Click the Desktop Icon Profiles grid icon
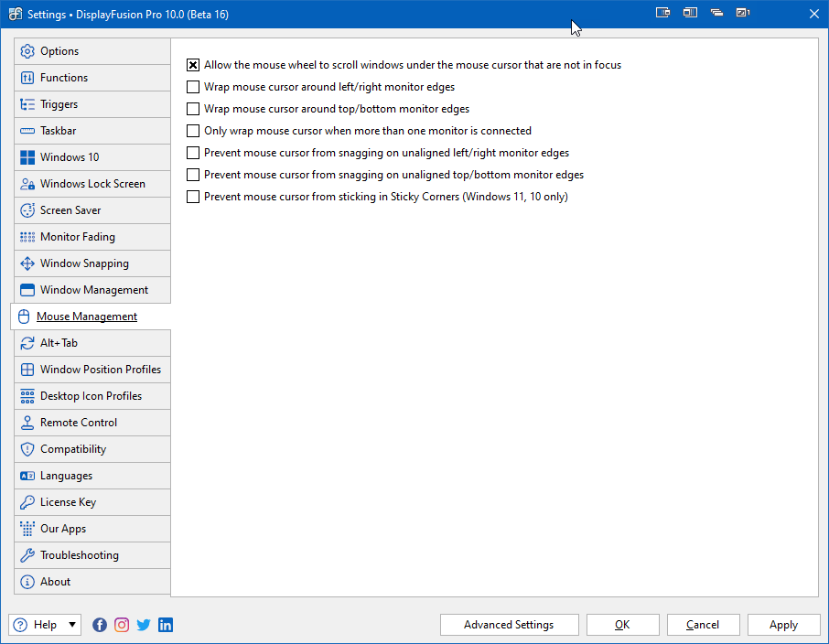The height and width of the screenshot is (644, 829). [x=27, y=396]
